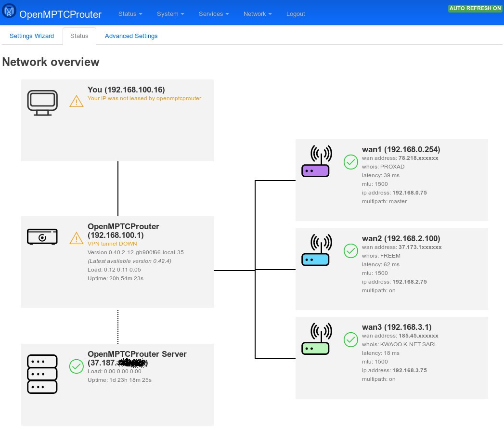
Task: Click the blue wan2 modem icon
Action: [x=315, y=250]
